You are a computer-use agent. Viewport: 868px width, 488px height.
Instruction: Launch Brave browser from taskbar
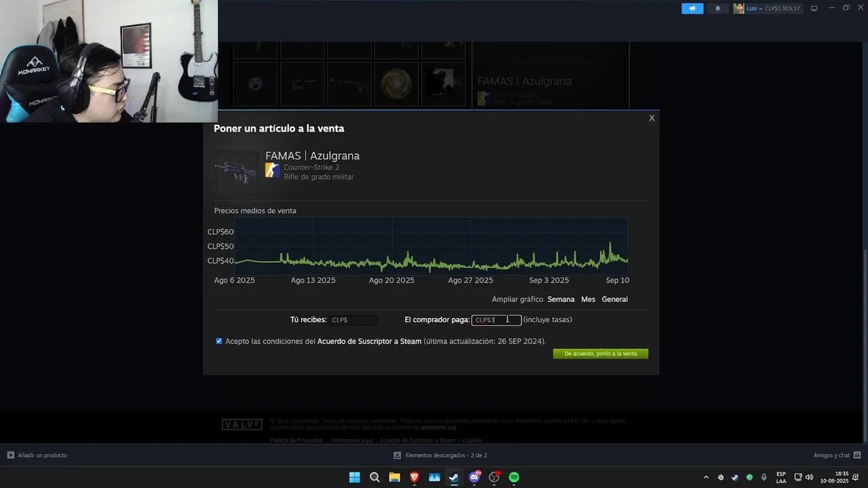point(414,477)
